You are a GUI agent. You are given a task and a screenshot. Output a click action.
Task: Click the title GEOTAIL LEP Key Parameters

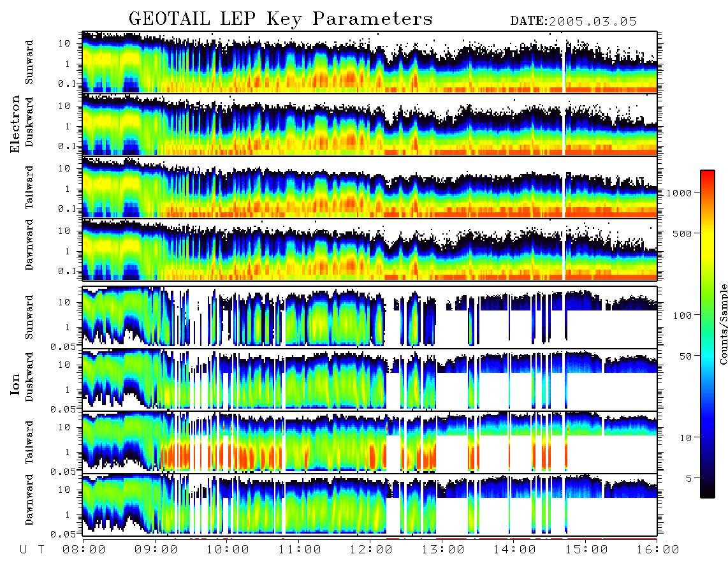(x=280, y=20)
